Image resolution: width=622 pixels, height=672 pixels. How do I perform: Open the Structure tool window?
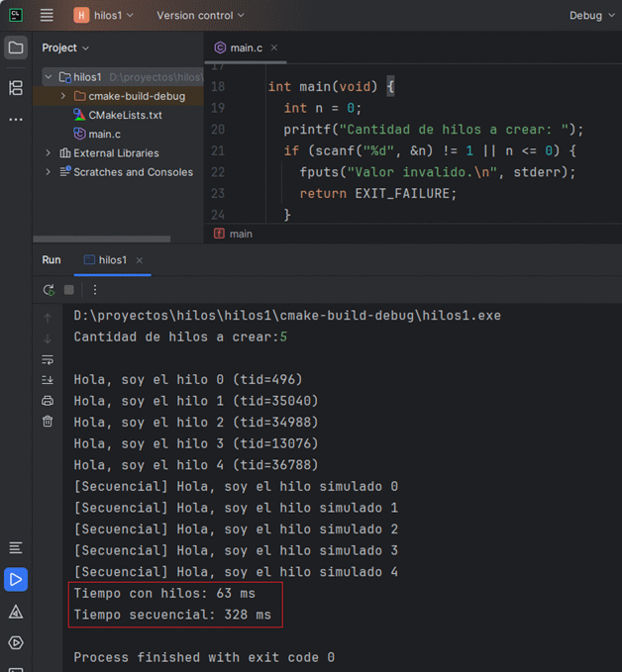[16, 88]
